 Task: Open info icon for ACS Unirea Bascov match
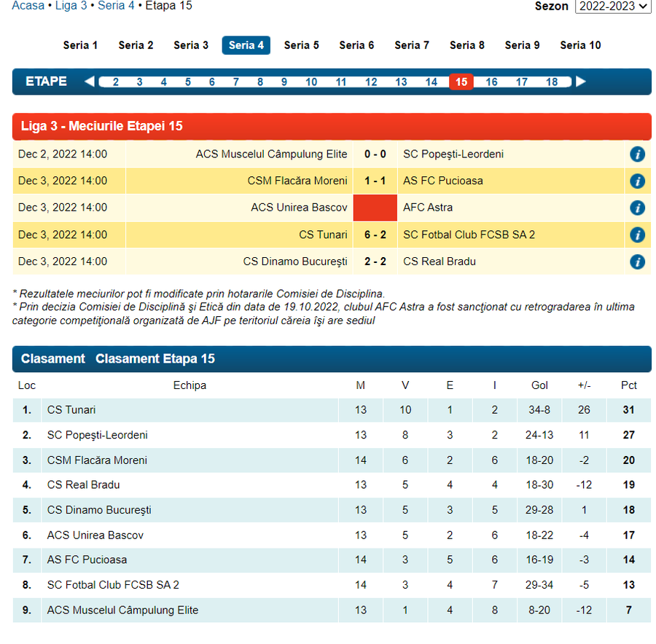coord(637,208)
